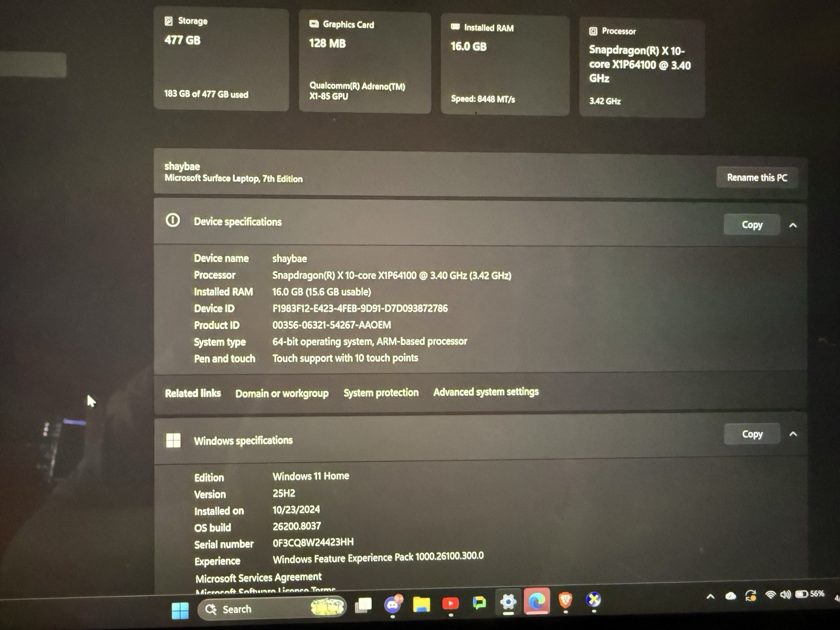This screenshot has width=840, height=630.
Task: Select 64-bit operating system, ARM-based processor text
Action: [370, 341]
